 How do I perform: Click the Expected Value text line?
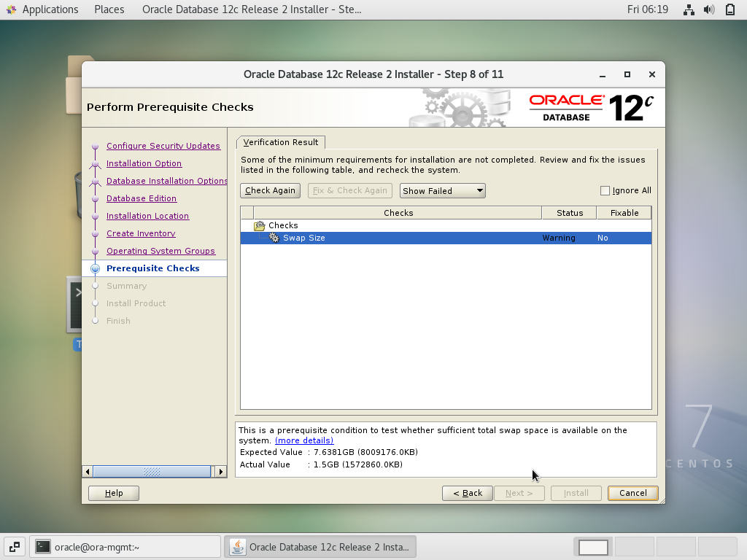pos(329,452)
